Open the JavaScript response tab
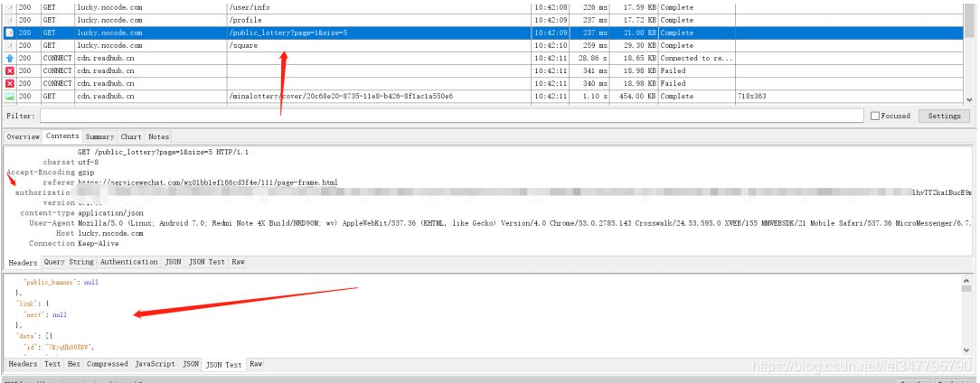The height and width of the screenshot is (383, 980). point(155,364)
